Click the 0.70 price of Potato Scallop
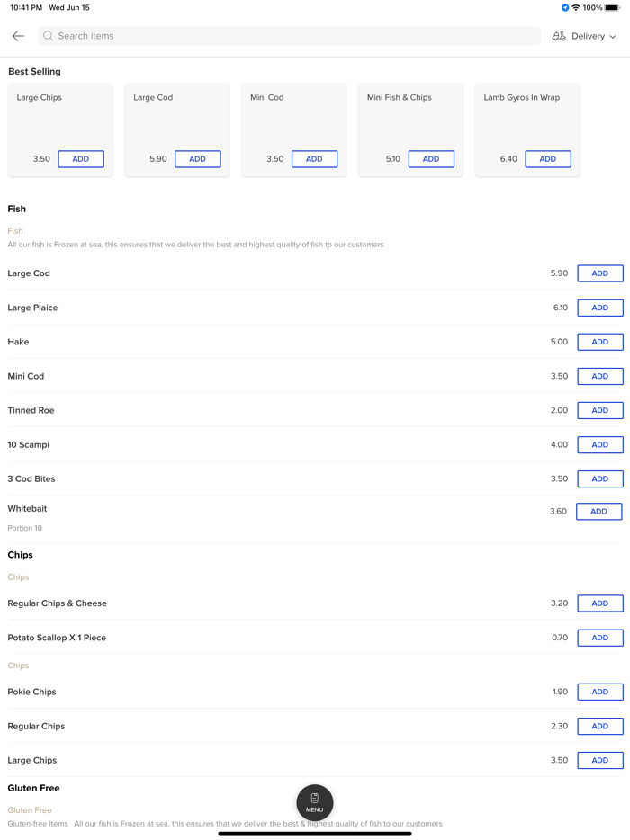Viewport: 630px width, 840px height. coord(560,638)
